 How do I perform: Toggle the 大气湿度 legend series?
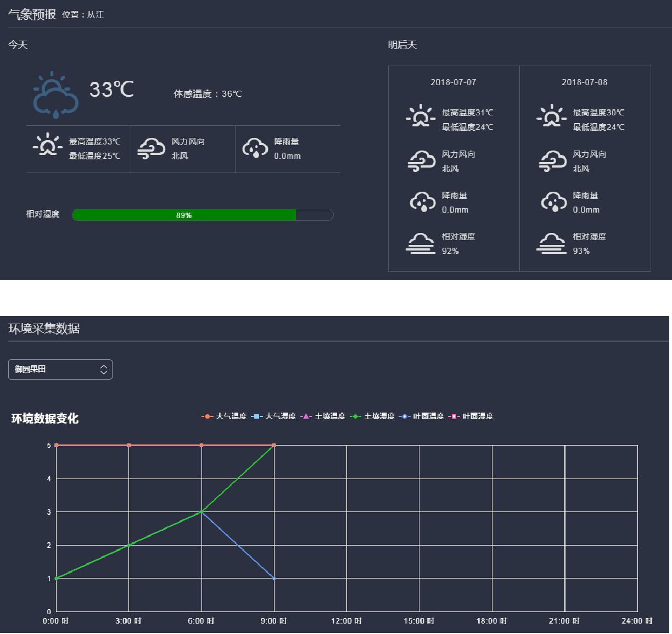coord(273,416)
